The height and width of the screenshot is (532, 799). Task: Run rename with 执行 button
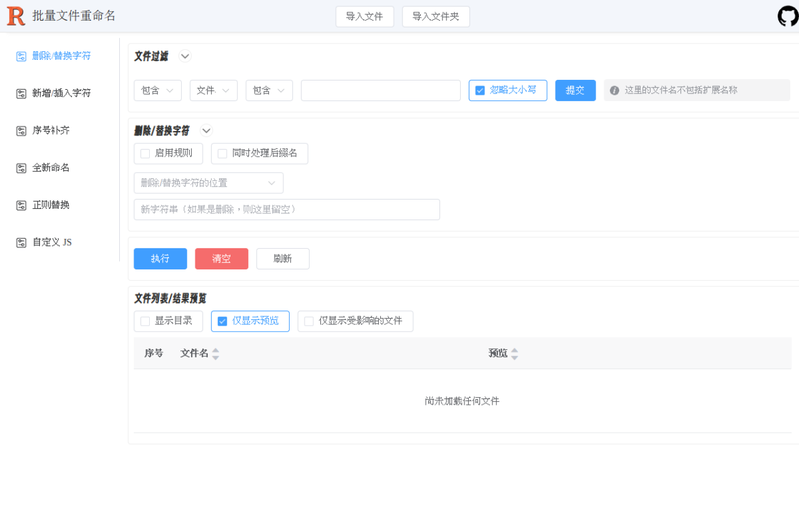(x=160, y=259)
